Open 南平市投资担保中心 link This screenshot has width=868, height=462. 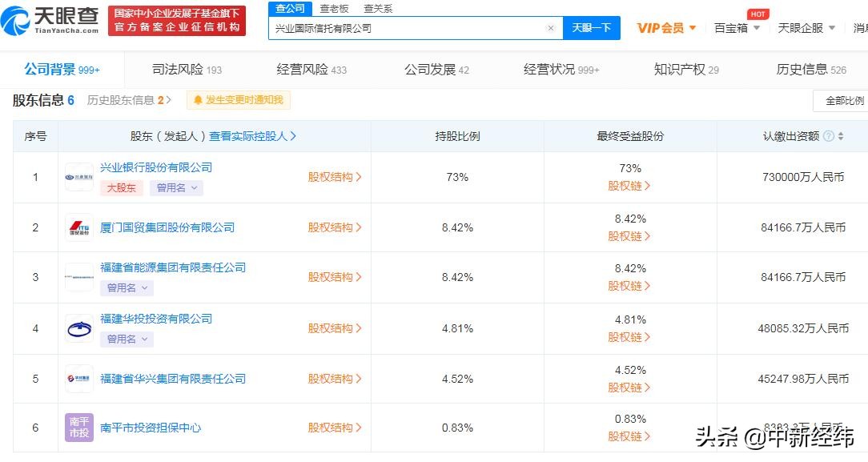click(x=151, y=428)
